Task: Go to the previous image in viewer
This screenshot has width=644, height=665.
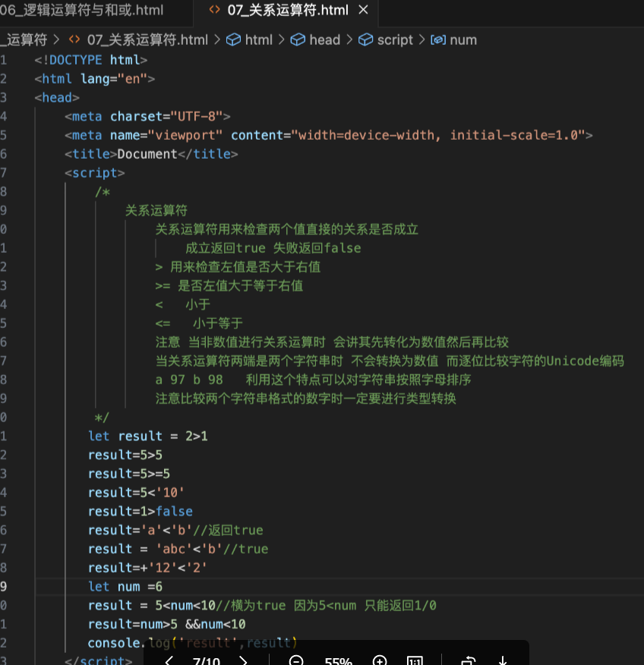Action: [x=169, y=660]
